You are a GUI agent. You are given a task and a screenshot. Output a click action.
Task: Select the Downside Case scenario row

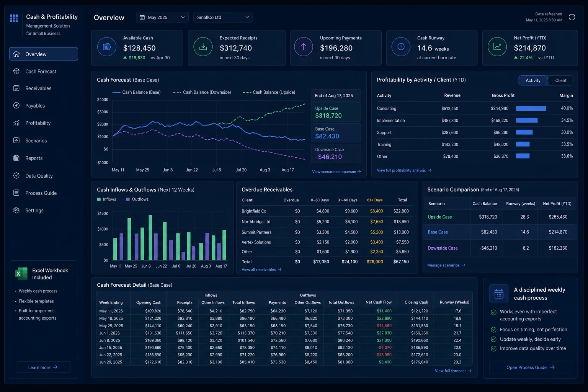coord(500,248)
